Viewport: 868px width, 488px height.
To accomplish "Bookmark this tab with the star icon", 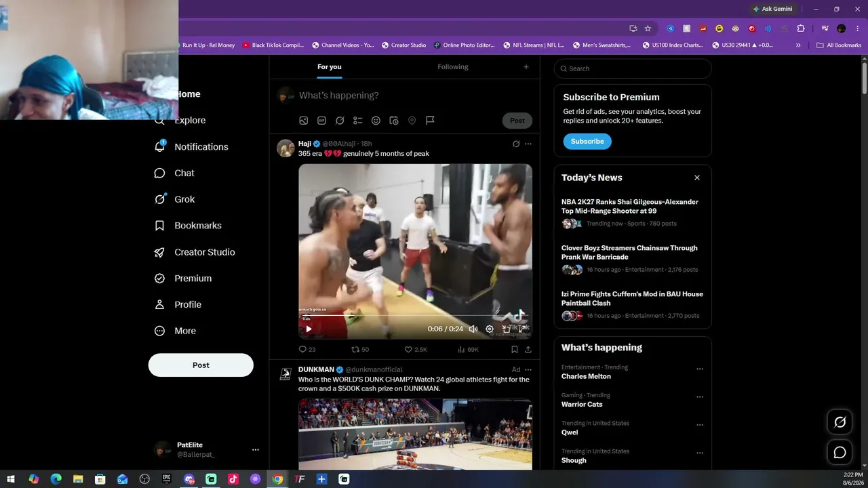I will click(x=648, y=28).
